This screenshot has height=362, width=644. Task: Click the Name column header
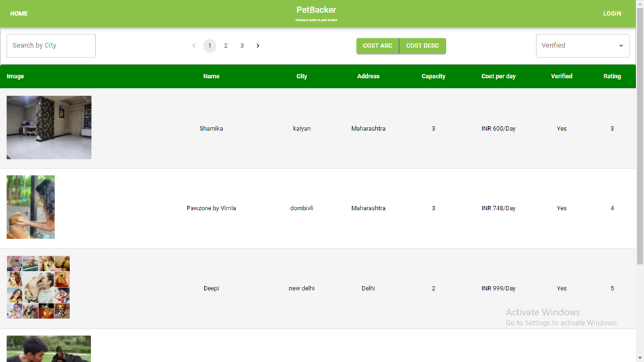click(211, 77)
